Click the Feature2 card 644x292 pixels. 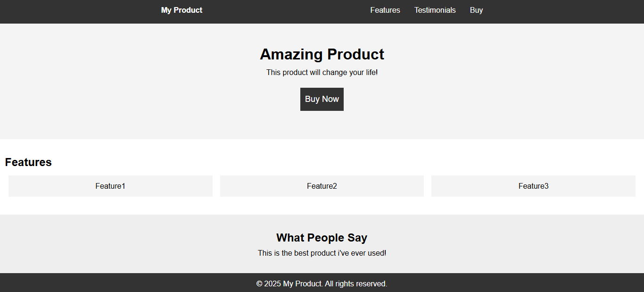tap(322, 186)
